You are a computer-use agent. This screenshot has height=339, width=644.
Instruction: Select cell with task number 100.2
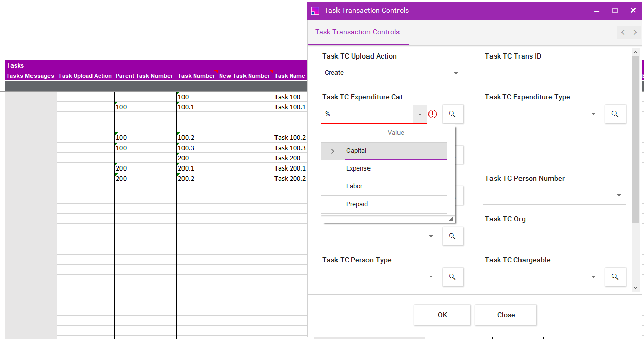click(x=197, y=137)
